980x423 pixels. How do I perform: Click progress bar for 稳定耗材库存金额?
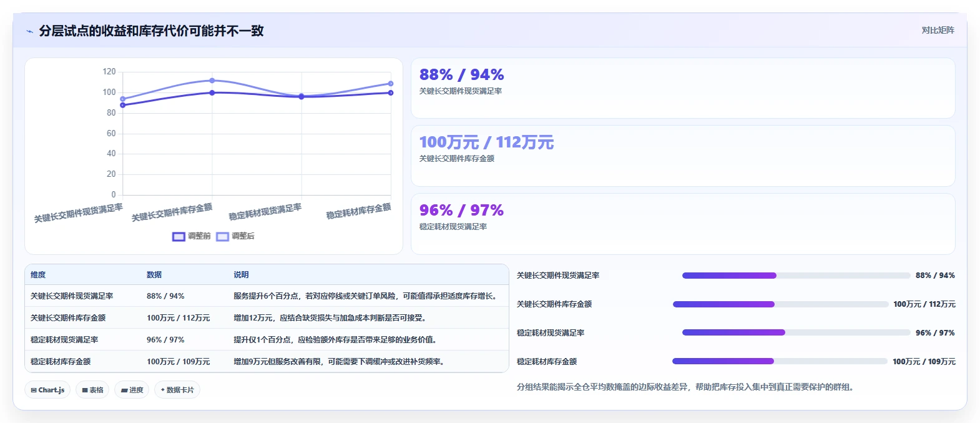780,362
